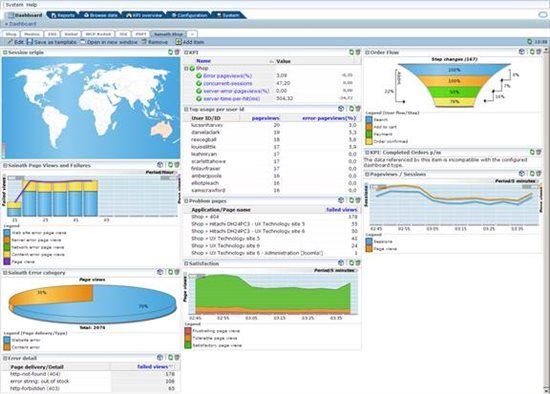Delete the Session origin widget

pyautogui.click(x=177, y=52)
